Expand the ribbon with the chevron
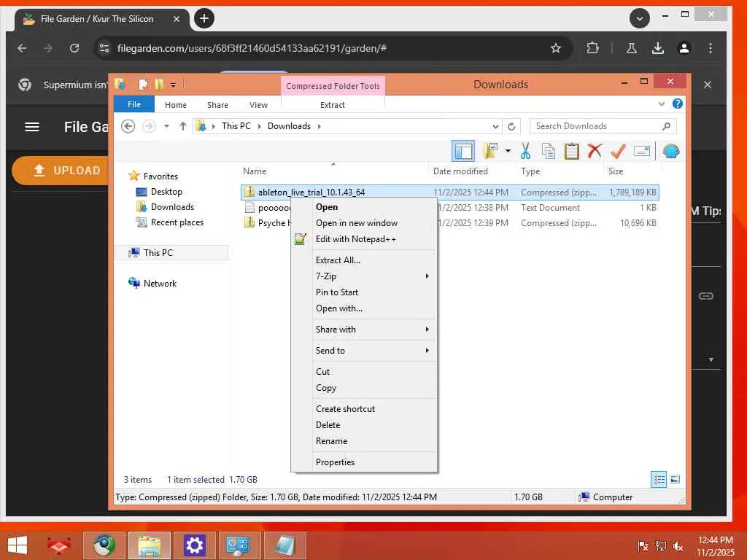Viewport: 747px width, 560px height. click(x=661, y=104)
